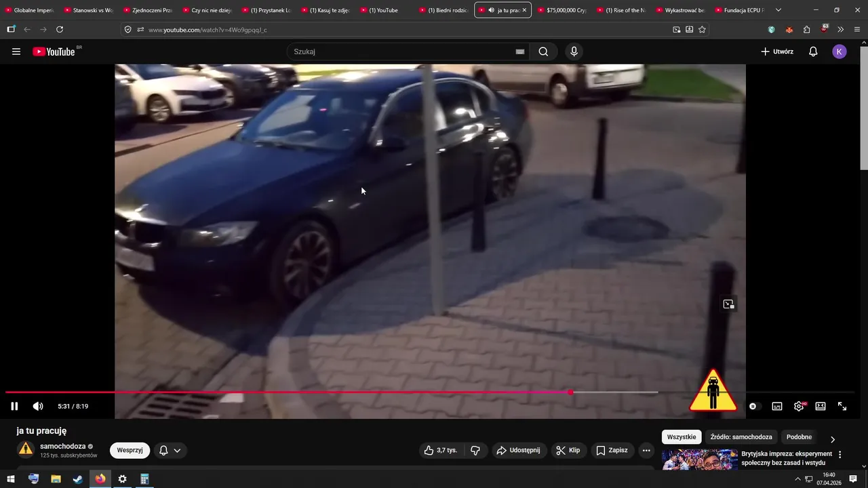The height and width of the screenshot is (488, 868).
Task: Open picture-in-picture from address bar
Action: pos(677,30)
